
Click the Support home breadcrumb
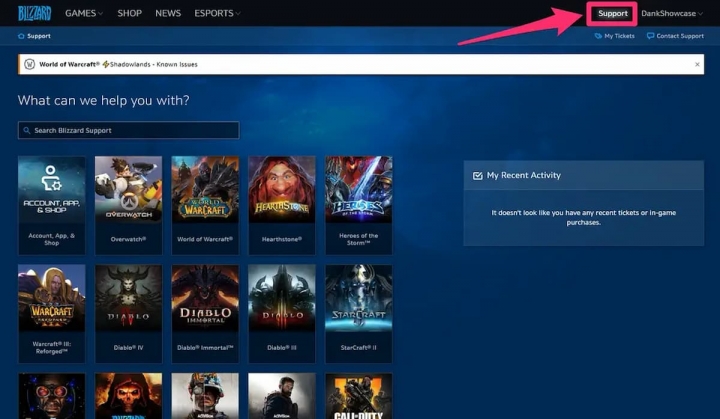[x=34, y=36]
